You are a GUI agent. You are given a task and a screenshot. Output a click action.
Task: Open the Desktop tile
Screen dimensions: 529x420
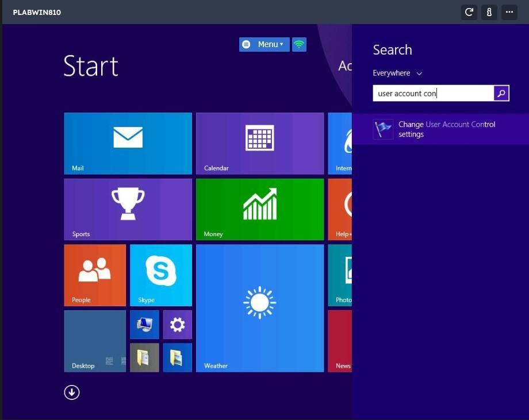click(x=95, y=341)
